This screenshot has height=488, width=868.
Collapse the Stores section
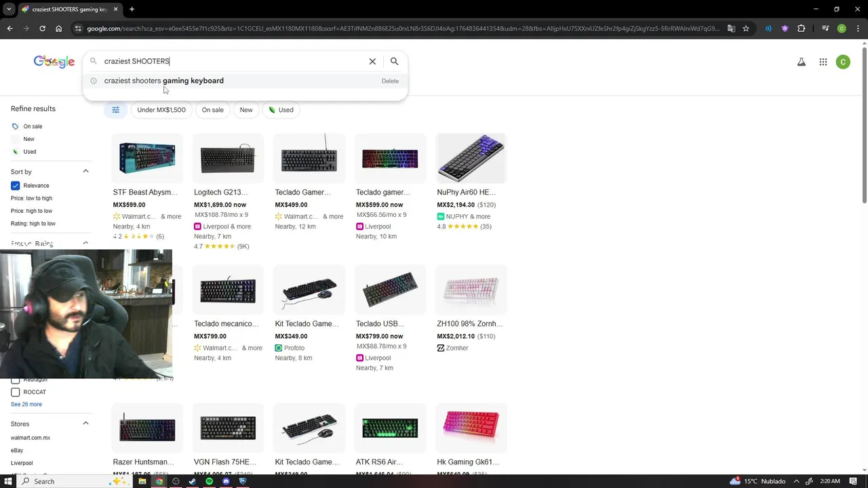coord(85,424)
